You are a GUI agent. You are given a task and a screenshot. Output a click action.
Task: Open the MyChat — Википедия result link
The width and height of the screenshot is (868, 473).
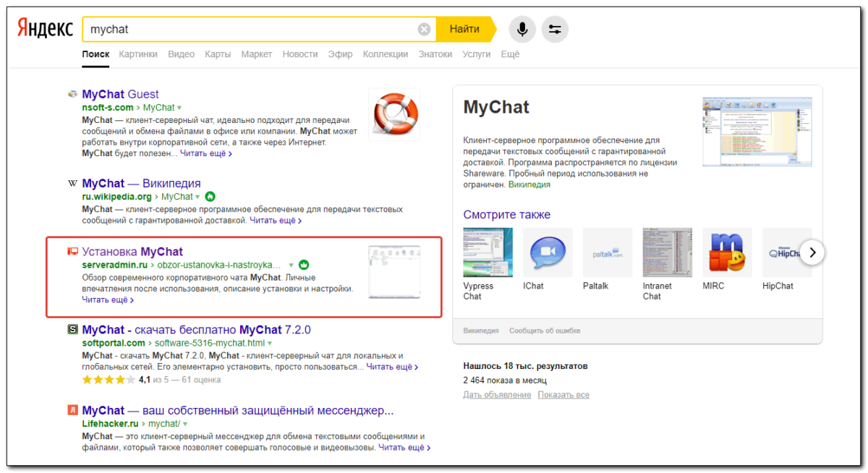coord(141,183)
